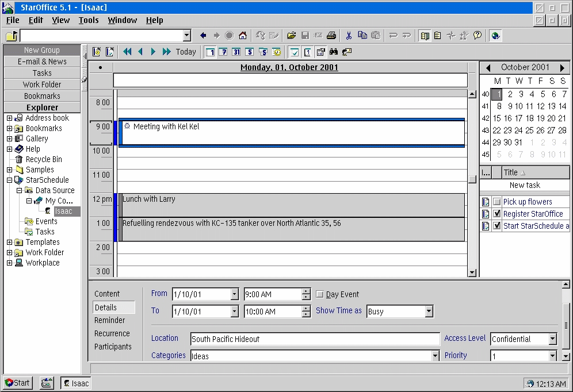Go to previous day with single left arrow

(x=140, y=52)
